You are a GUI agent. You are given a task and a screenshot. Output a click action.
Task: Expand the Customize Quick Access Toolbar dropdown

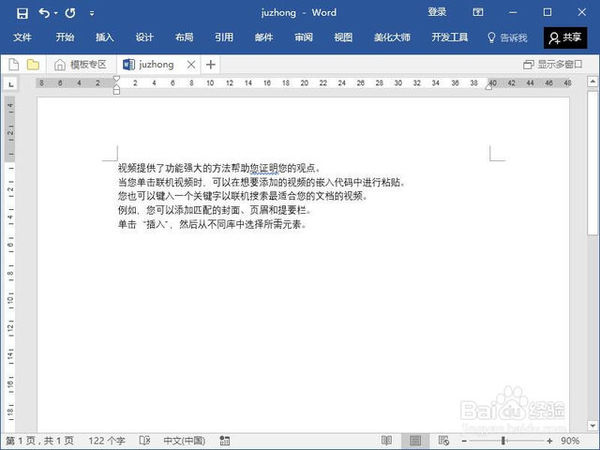click(x=92, y=13)
